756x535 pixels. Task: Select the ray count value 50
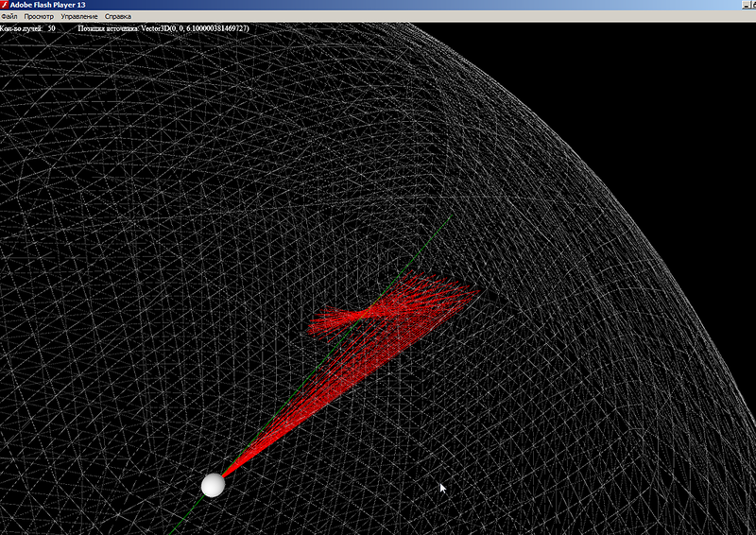coord(51,29)
